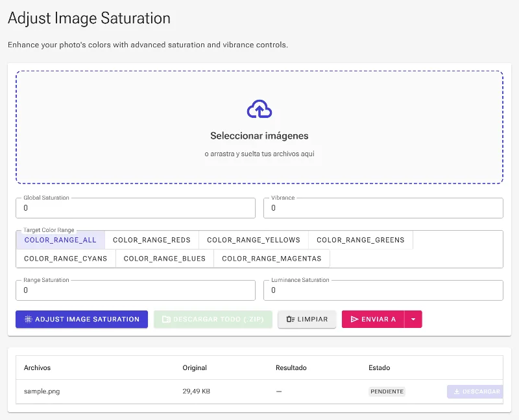Click the Pendiente status badge

[387, 391]
